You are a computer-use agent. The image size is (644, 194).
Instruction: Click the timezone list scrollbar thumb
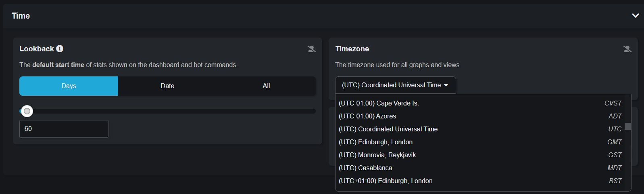coord(628,127)
